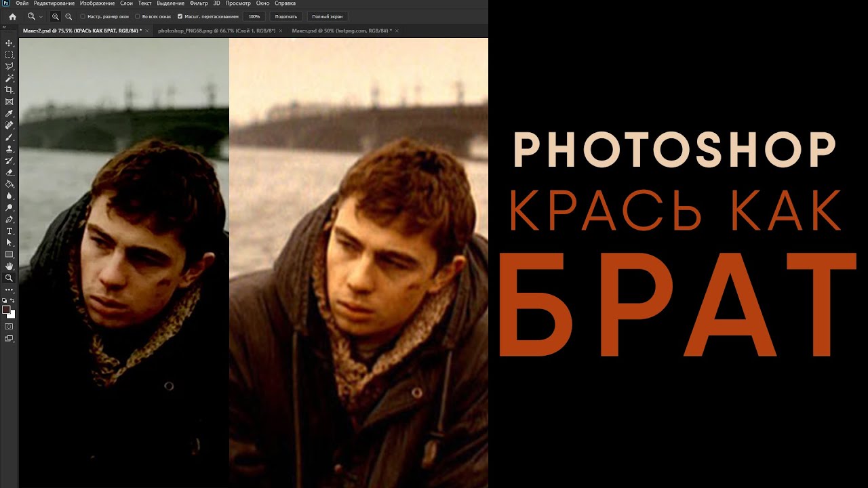This screenshot has width=868, height=488.
Task: Select the Blur tool
Action: click(x=9, y=196)
